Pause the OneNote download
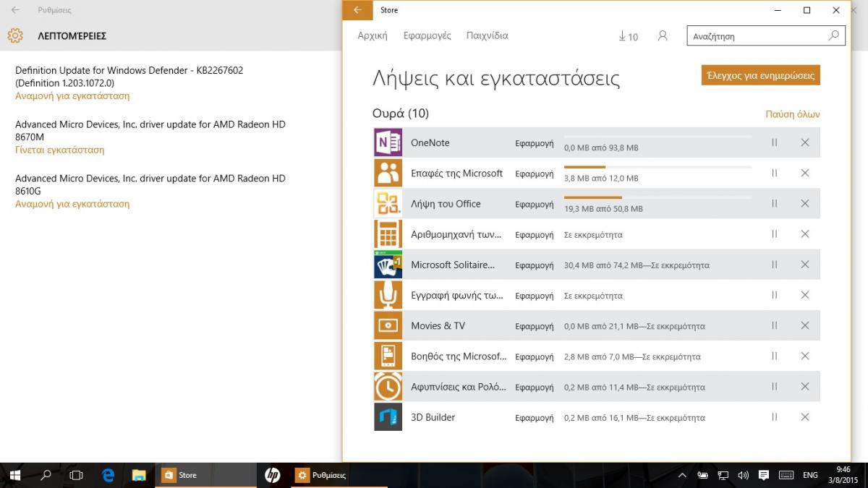 coord(775,142)
